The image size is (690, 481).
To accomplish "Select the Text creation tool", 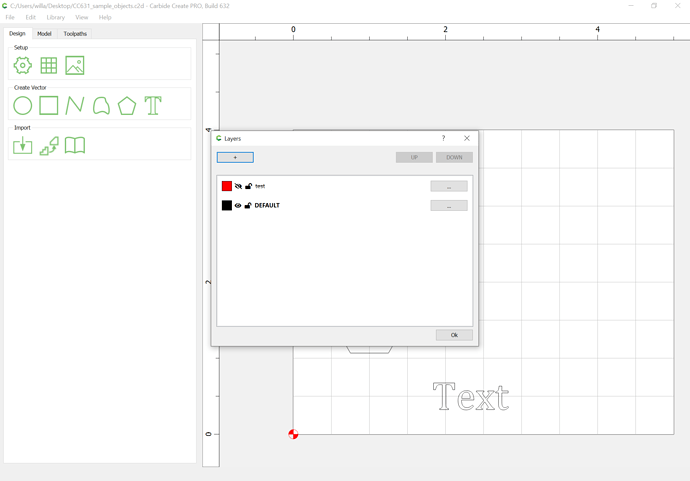I will [153, 106].
